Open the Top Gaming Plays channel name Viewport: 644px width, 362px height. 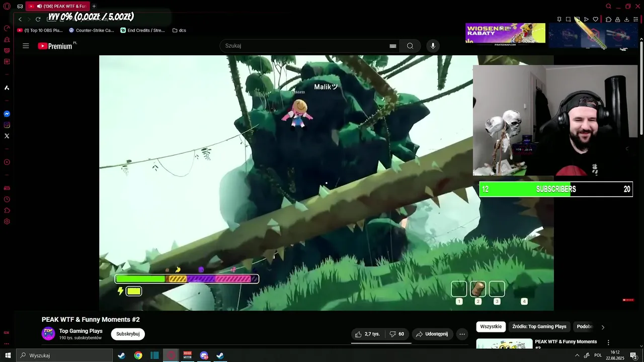coord(80,331)
